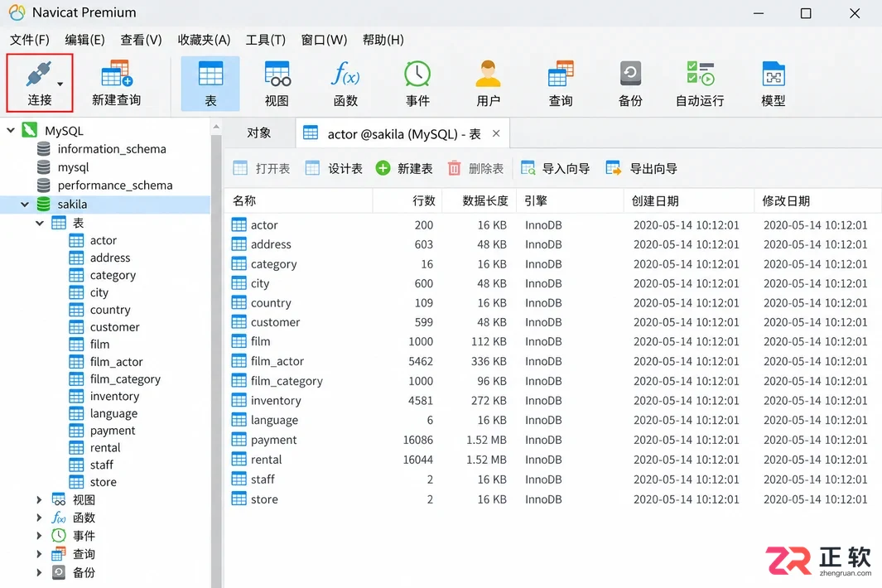882x588 pixels.
Task: Select the country row in object list
Action: [552, 303]
